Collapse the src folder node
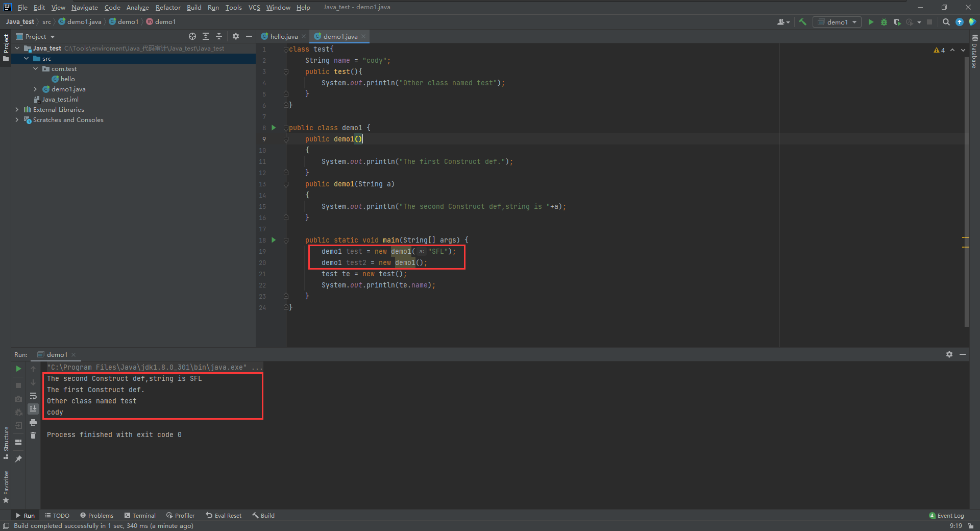The width and height of the screenshot is (980, 531). (27, 59)
